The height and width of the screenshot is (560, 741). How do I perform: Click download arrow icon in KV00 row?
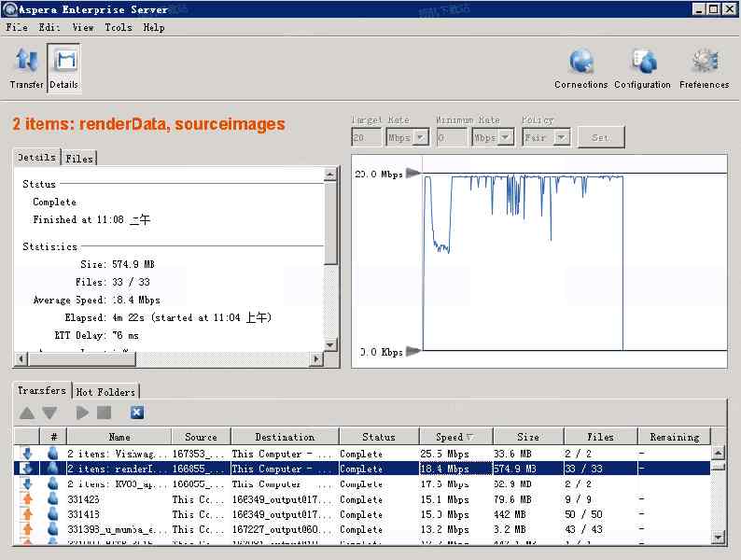pos(27,483)
